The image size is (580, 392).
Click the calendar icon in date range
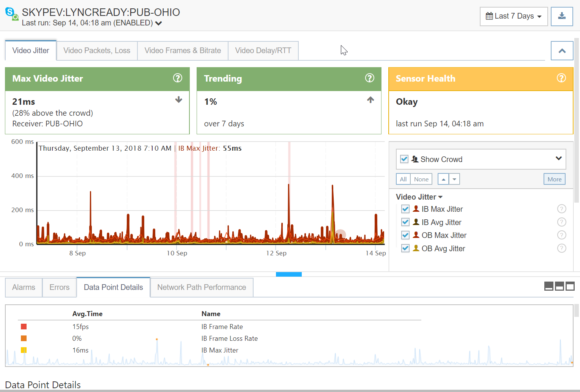click(x=489, y=16)
